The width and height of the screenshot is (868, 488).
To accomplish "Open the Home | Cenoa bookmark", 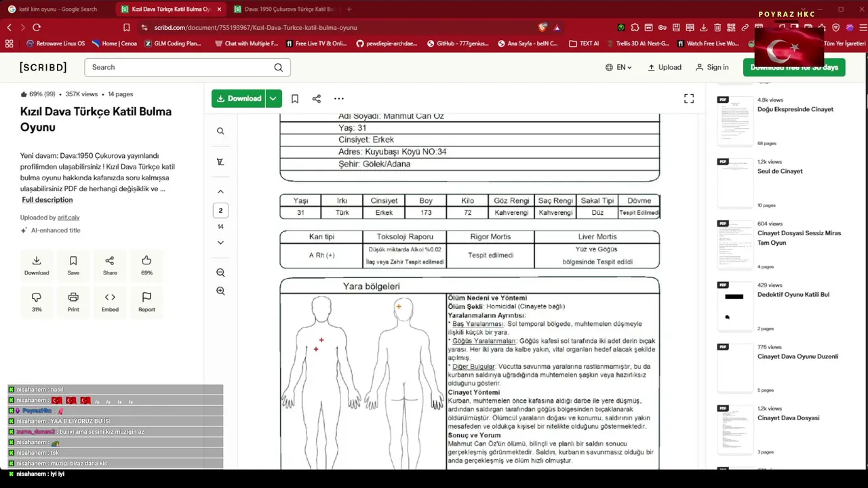I will coord(115,43).
